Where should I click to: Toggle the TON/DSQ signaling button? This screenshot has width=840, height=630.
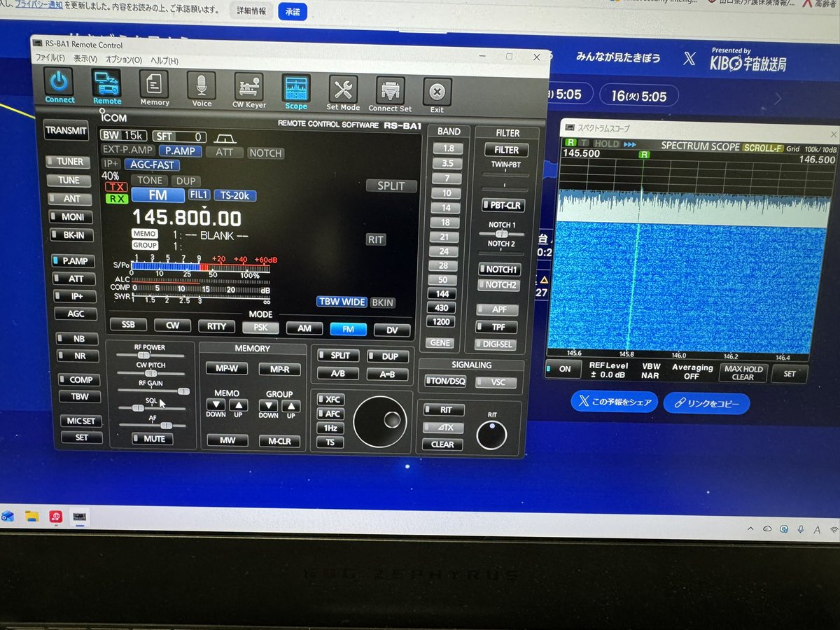pyautogui.click(x=446, y=381)
